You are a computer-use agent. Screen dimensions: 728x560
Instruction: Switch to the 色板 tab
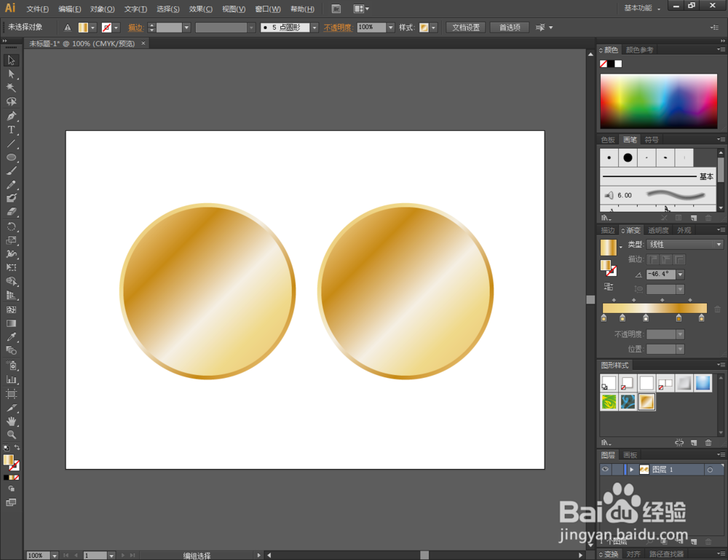pos(608,140)
